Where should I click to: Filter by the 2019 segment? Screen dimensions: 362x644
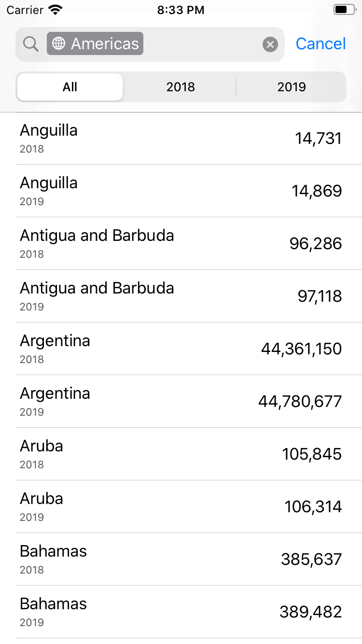click(x=292, y=87)
